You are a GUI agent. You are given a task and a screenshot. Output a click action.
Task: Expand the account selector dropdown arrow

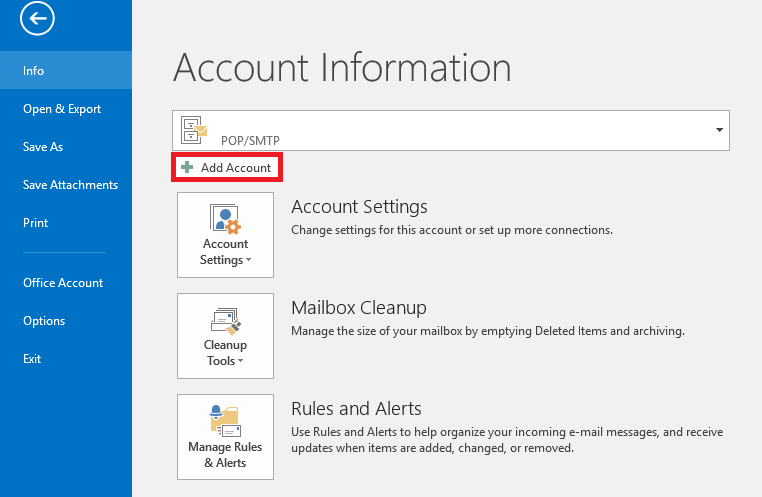[719, 131]
